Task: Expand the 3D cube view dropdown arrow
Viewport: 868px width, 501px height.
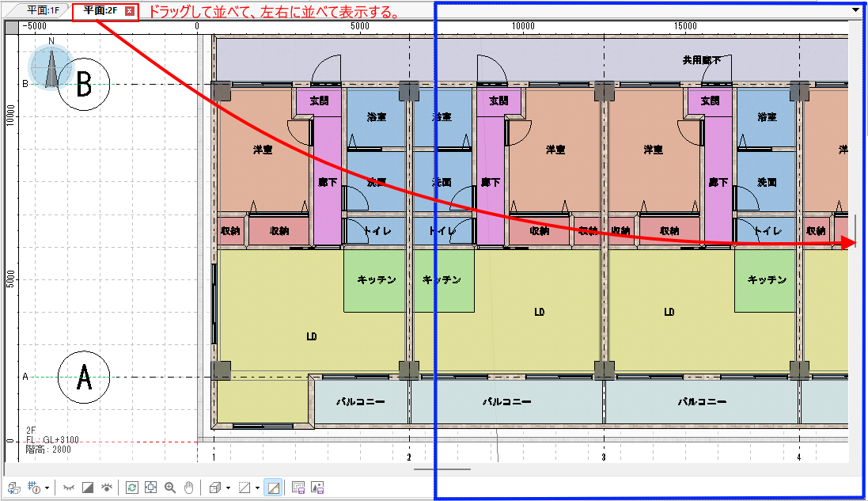Action: point(228,488)
